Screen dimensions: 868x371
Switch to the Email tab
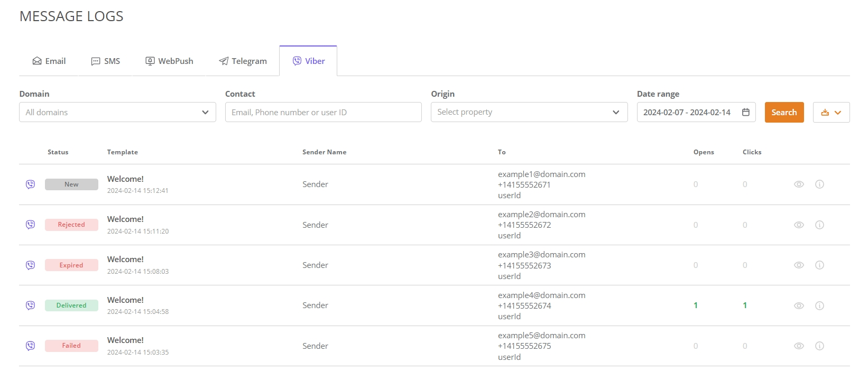pyautogui.click(x=49, y=61)
